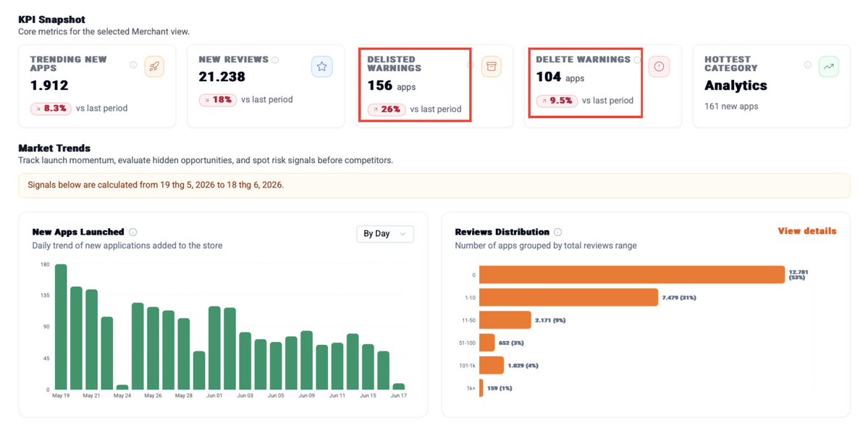
Task: Open info icon beside Reviews Distribution
Action: tap(558, 232)
